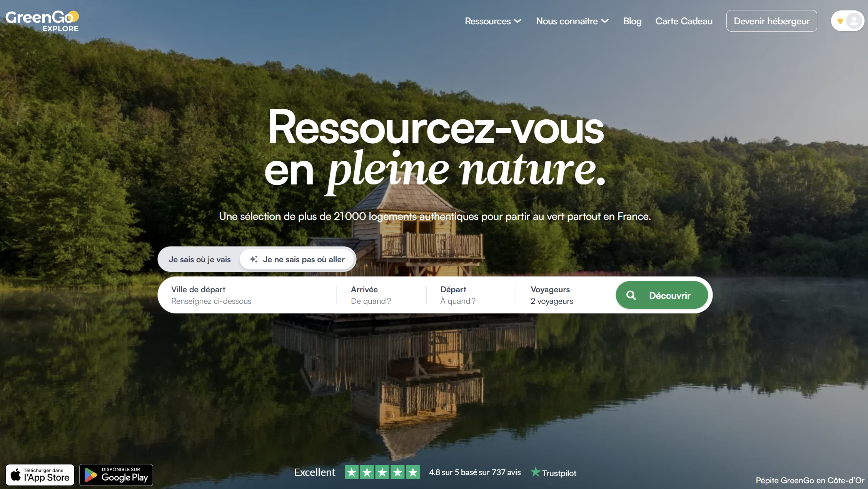
Task: Select the 'Je sais où je vais' mode
Action: coord(200,259)
